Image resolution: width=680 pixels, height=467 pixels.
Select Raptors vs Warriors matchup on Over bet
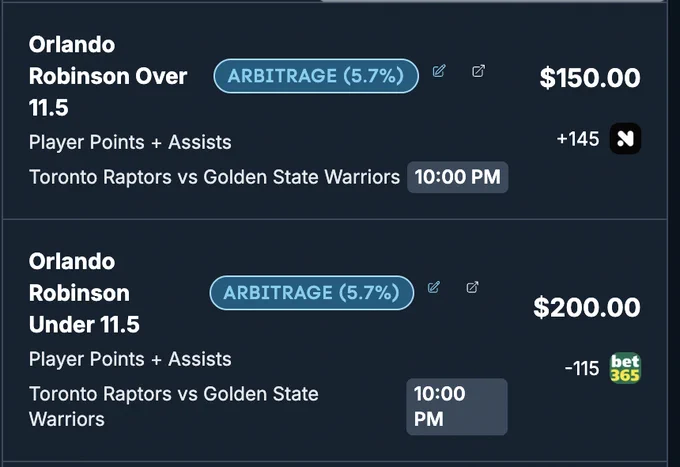(x=214, y=177)
